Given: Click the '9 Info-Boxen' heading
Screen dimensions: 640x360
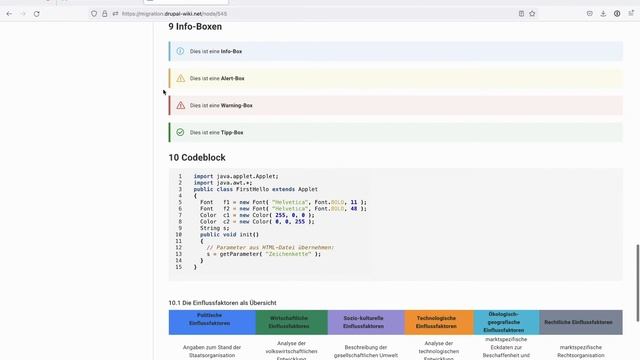Looking at the screenshot, I should pos(195,27).
